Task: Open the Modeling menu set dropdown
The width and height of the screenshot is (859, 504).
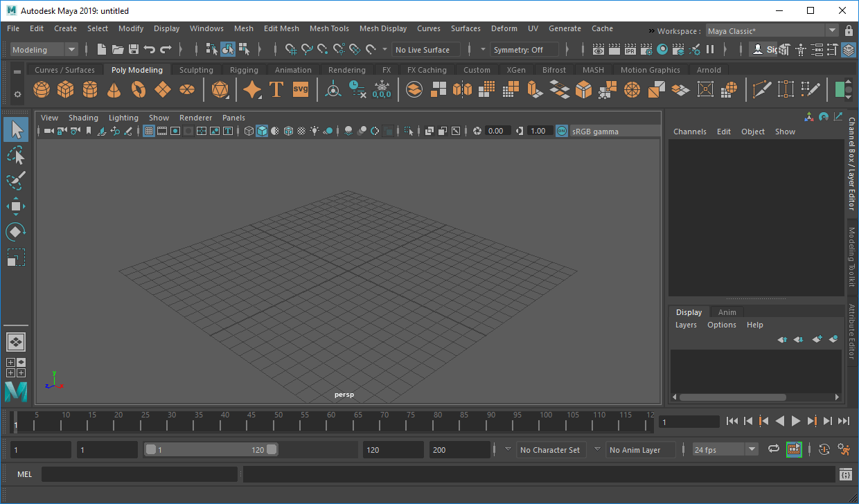Action: [x=45, y=49]
